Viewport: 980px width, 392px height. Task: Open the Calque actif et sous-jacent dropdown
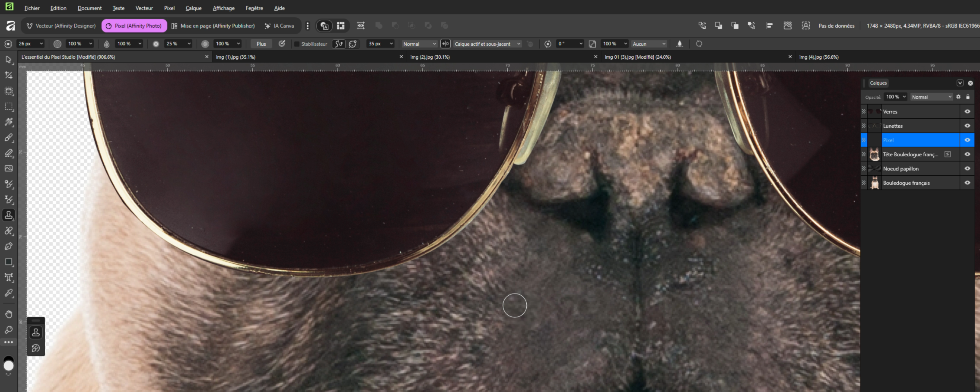point(487,44)
